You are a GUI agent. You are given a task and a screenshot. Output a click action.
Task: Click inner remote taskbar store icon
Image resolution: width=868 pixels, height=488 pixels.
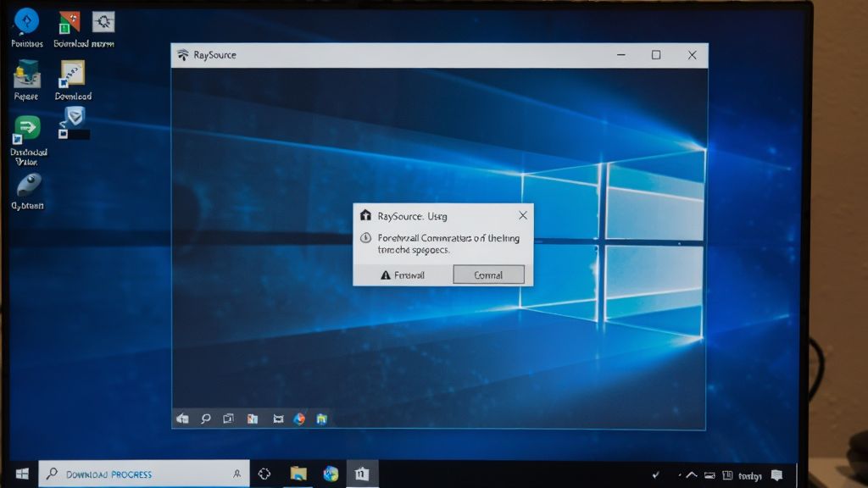(253, 419)
